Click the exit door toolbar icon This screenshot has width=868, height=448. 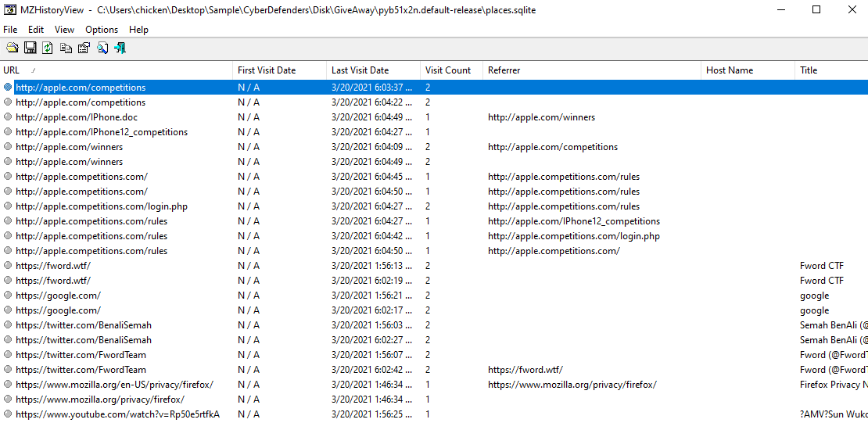click(x=120, y=48)
